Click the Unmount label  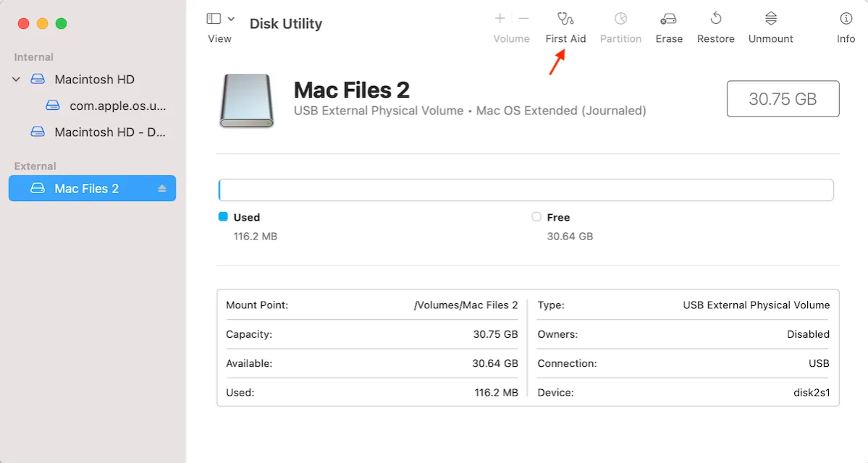pos(770,39)
